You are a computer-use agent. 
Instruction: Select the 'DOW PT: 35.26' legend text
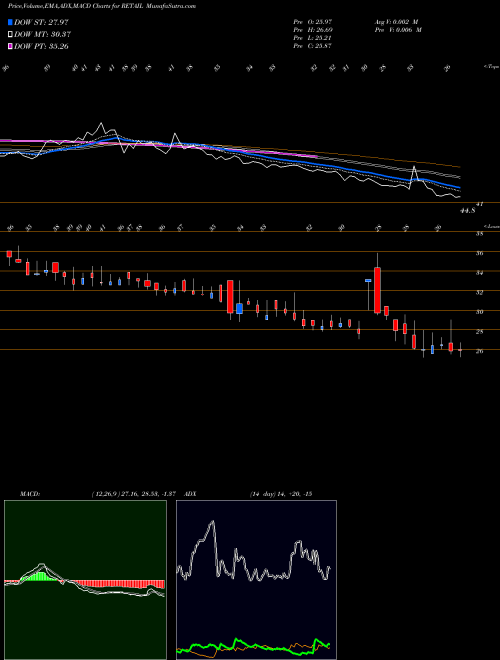coord(41,46)
